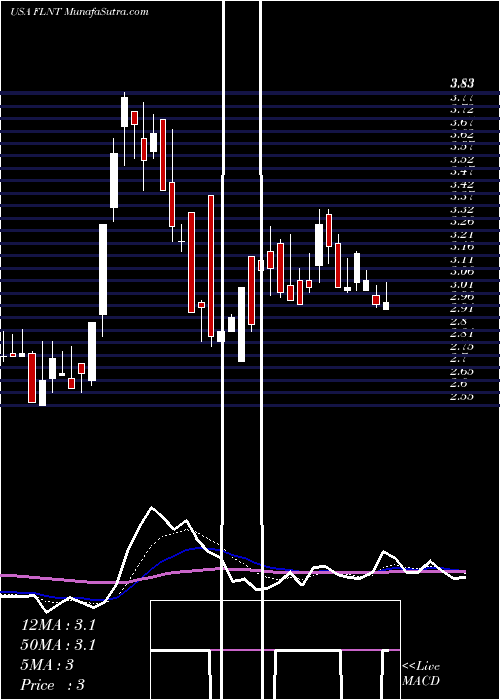
Task: Click the 3.52 price axis label
Action: pyautogui.click(x=462, y=159)
